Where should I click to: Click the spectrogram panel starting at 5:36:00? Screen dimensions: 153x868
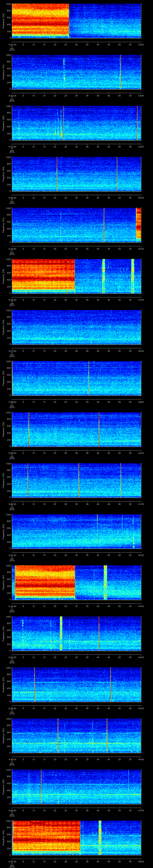click(76, 276)
